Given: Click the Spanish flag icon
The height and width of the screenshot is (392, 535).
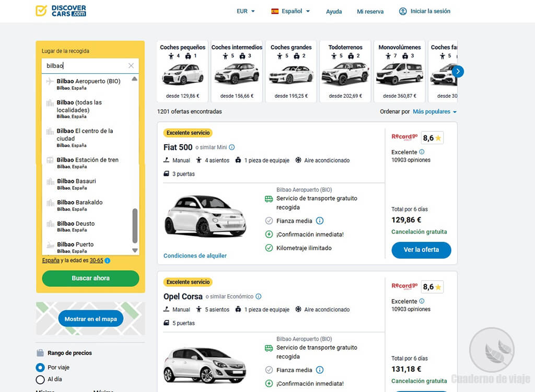Looking at the screenshot, I should coord(275,11).
